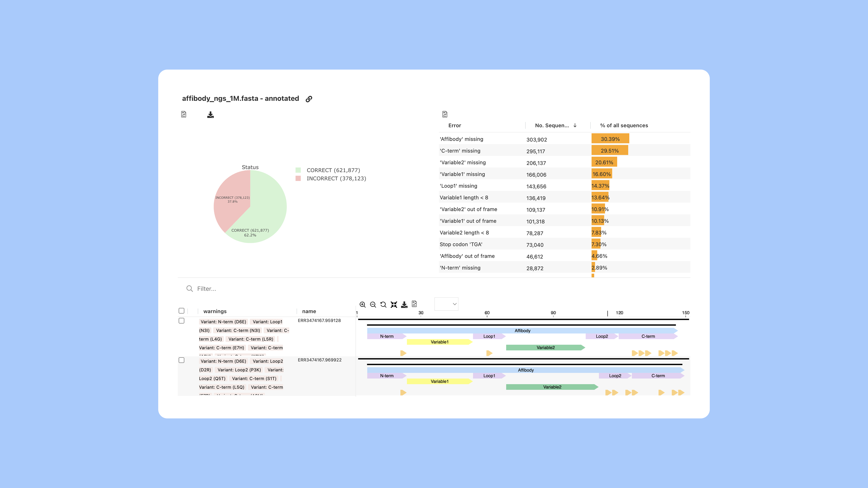868x488 pixels.
Task: Tick the select-all checkbox in the warnings header
Action: tap(182, 311)
